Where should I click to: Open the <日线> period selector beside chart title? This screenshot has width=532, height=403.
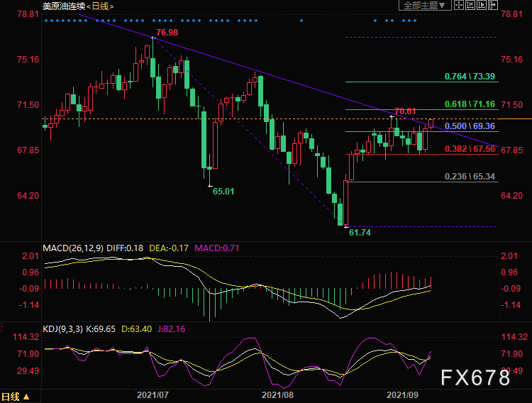coord(101,6)
